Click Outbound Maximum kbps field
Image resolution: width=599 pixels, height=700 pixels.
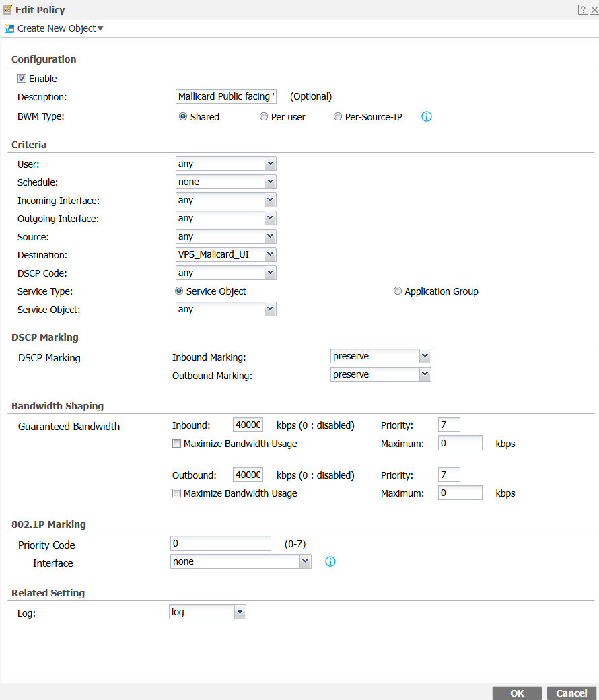[460, 493]
